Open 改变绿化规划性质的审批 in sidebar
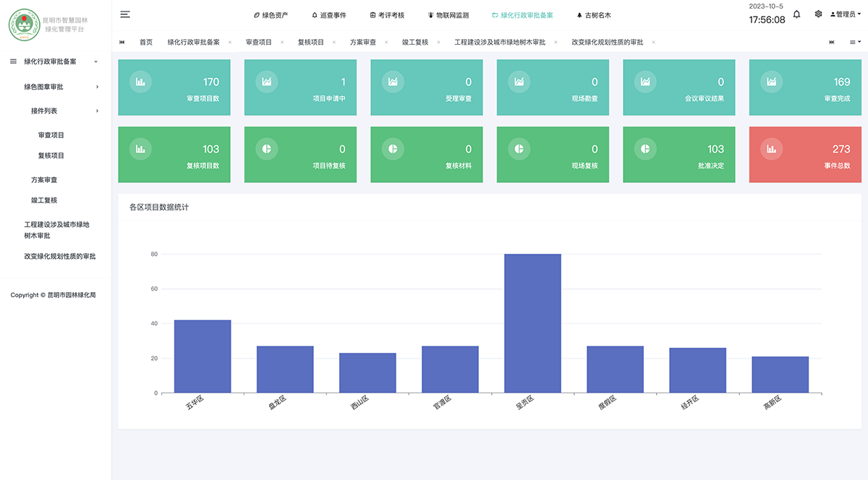Screen dimensions: 868x480 click(x=59, y=256)
